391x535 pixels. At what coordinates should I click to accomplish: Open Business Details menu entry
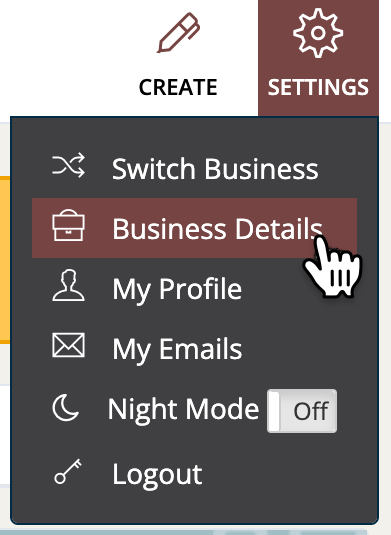coord(194,228)
